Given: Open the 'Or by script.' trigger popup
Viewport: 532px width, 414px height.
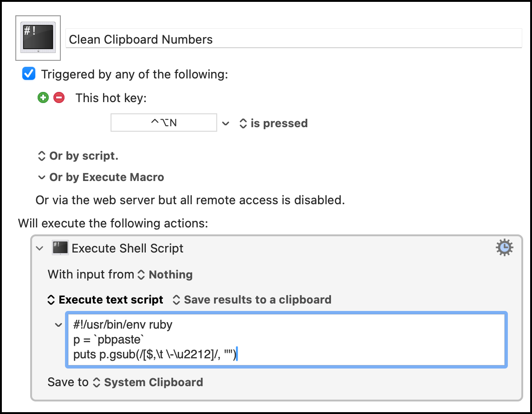Looking at the screenshot, I should coord(77,156).
